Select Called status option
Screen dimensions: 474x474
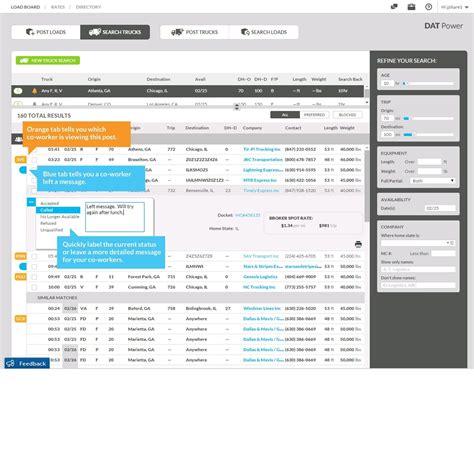[x=58, y=210]
